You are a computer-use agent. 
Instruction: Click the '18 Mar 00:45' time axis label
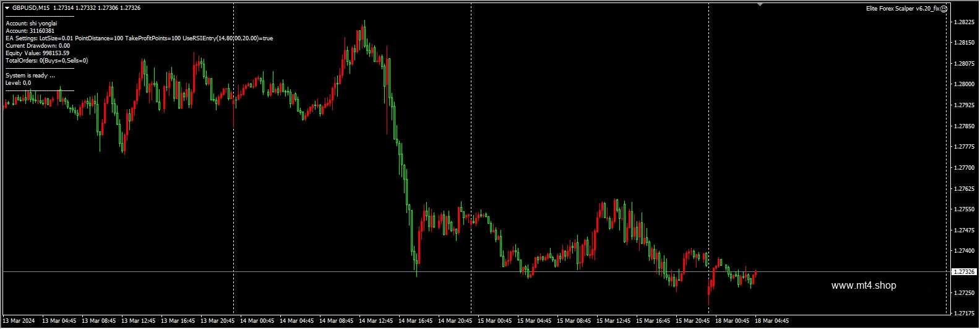click(733, 321)
